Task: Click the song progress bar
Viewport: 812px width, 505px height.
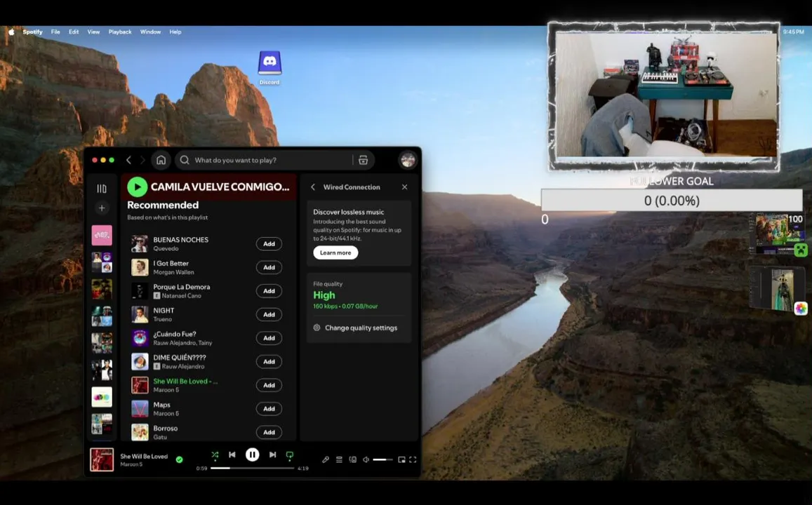Action: (x=252, y=468)
